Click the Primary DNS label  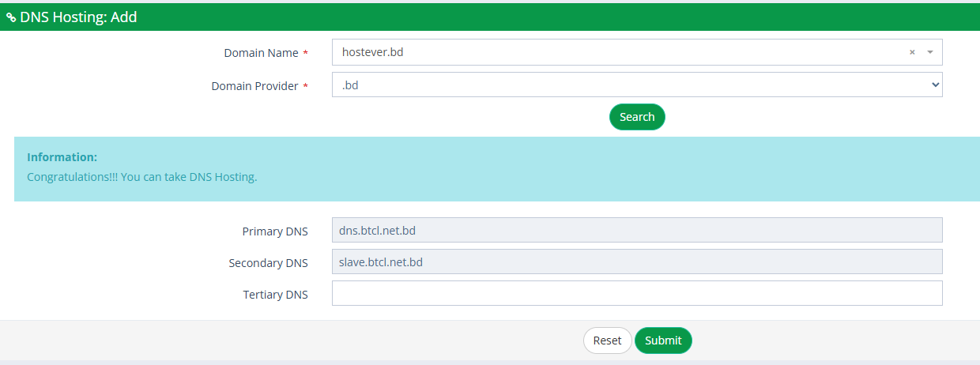[274, 231]
